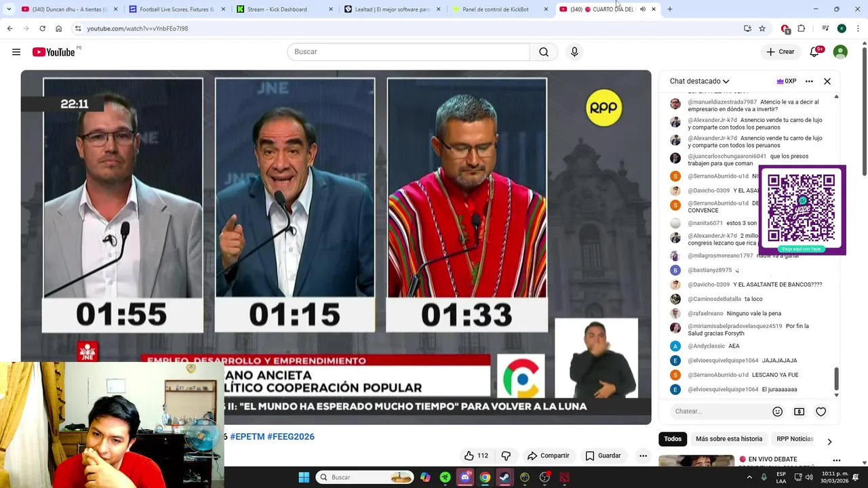868x488 pixels.
Task: Go back in browser history
Action: pos(9,28)
